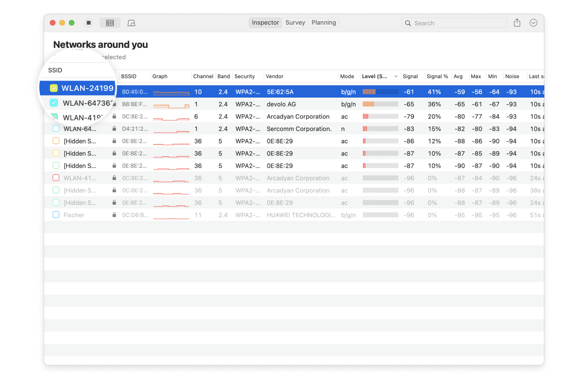
Task: Open the Level column sort dropdown
Action: [396, 76]
